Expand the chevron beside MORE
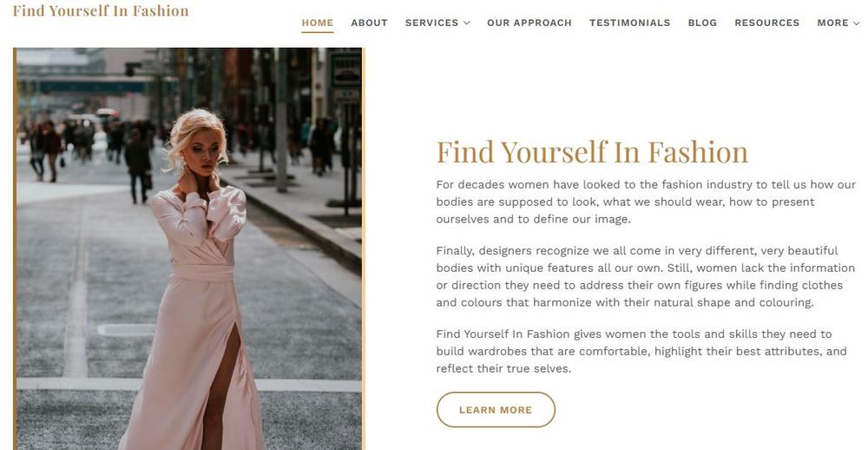Screen dimensions: 868x450 pos(857,23)
